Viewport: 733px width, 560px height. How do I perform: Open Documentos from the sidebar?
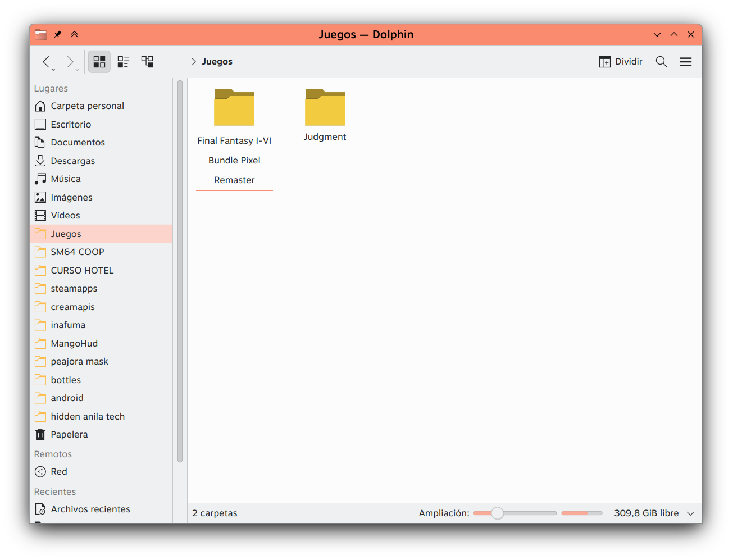101,143
